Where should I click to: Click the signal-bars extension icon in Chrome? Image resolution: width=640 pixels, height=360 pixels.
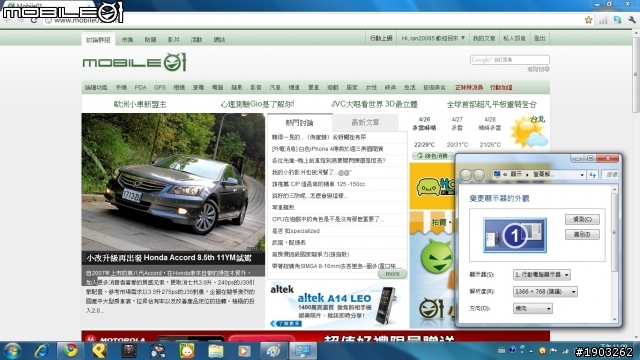tap(603, 20)
